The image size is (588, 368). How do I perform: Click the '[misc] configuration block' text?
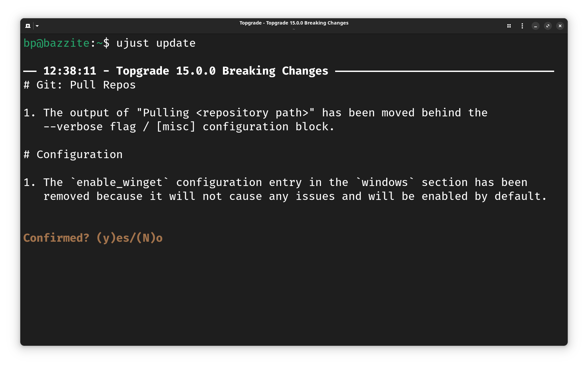245,127
